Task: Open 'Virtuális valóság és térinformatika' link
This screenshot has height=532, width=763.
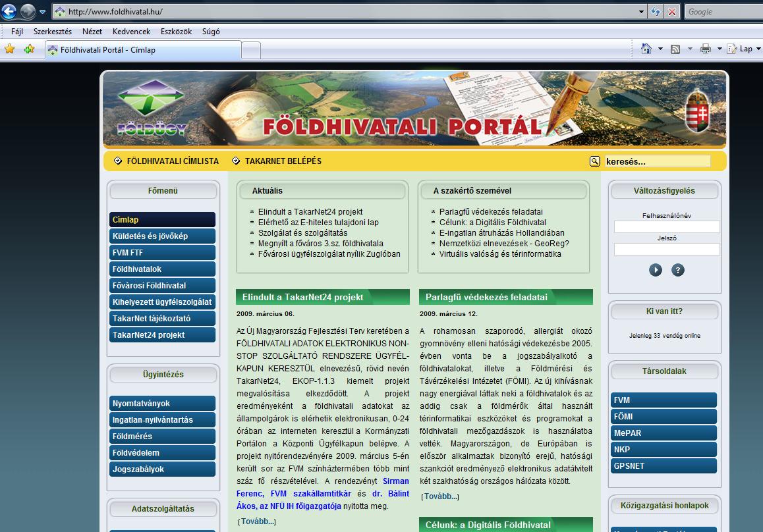Action: tap(500, 254)
